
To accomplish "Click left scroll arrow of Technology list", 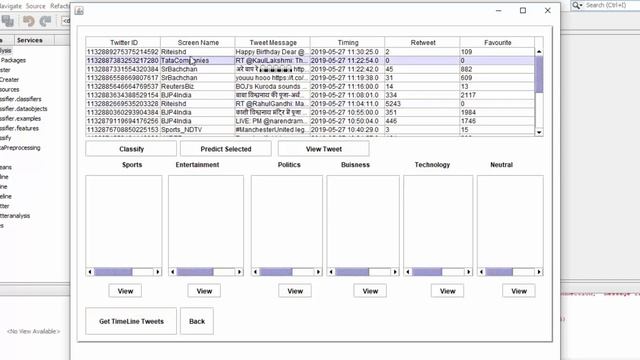I will click(408, 272).
